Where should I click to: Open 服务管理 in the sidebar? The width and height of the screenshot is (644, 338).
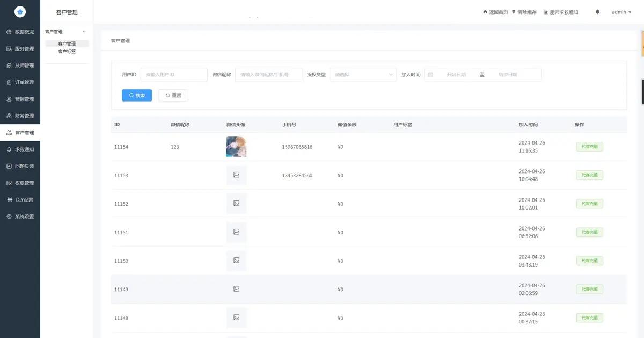[x=20, y=48]
